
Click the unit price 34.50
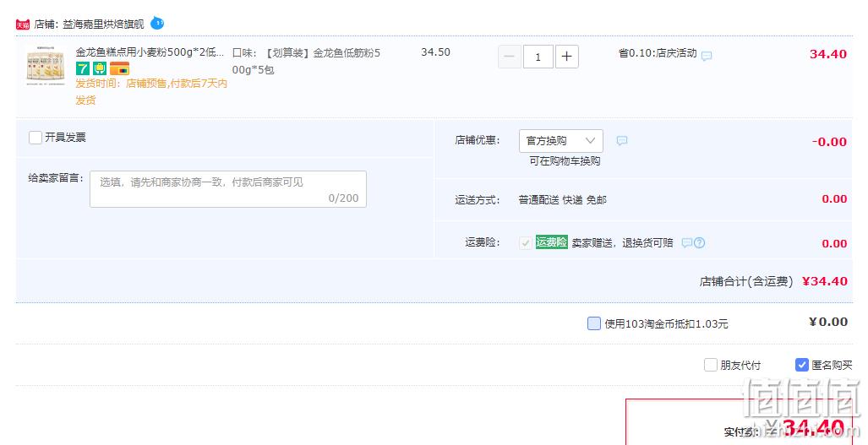point(435,52)
